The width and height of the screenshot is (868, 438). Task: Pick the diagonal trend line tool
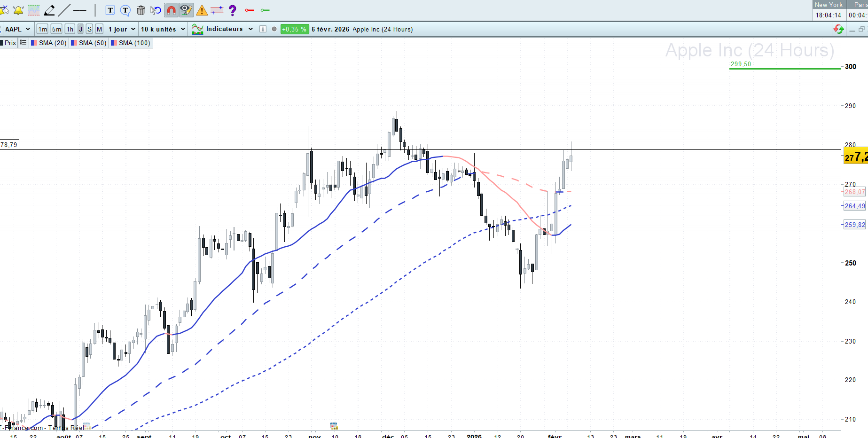[64, 10]
